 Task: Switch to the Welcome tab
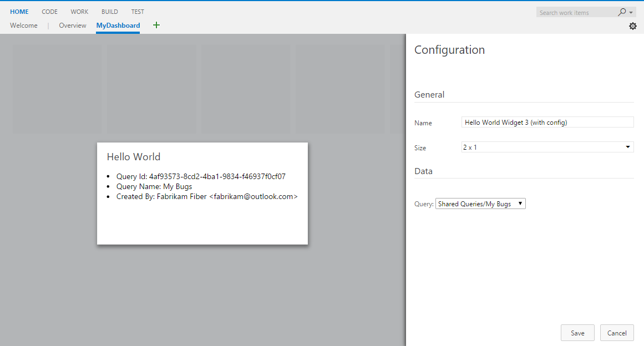coord(23,25)
